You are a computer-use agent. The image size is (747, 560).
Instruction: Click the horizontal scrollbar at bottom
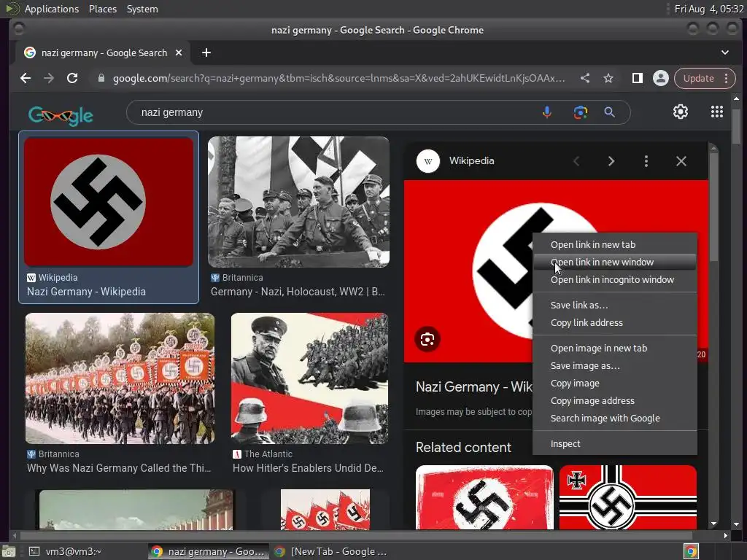tap(355, 536)
